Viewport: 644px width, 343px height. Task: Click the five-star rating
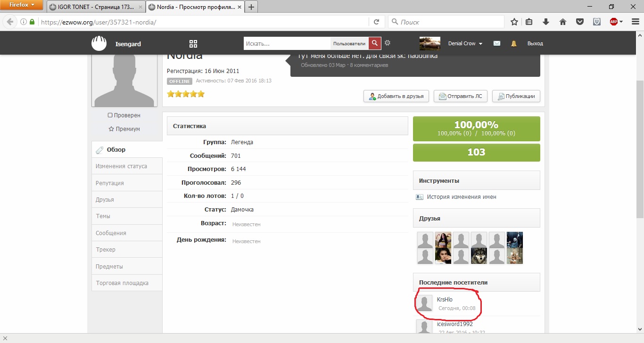click(186, 94)
